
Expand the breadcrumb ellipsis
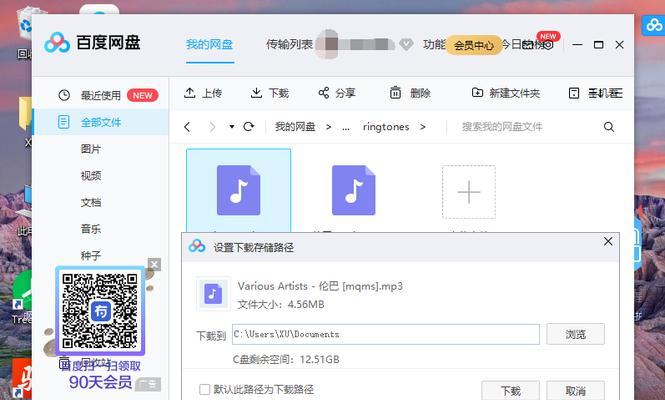[x=346, y=127]
